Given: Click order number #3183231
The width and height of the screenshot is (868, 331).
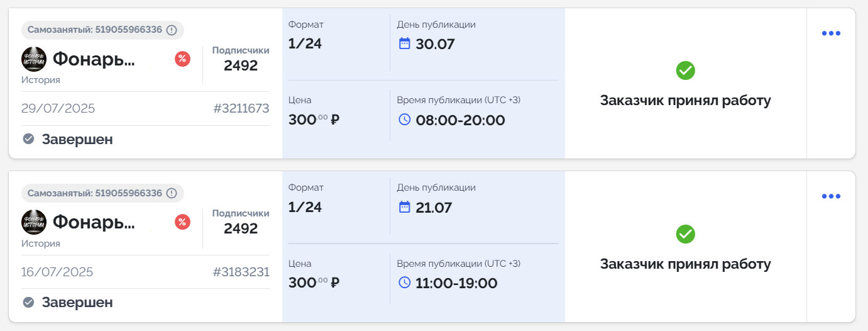Looking at the screenshot, I should 241,272.
